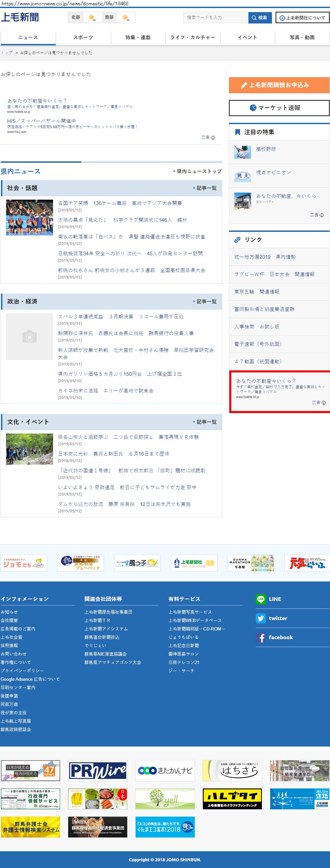Click the northern area weather icon

[x=92, y=17]
